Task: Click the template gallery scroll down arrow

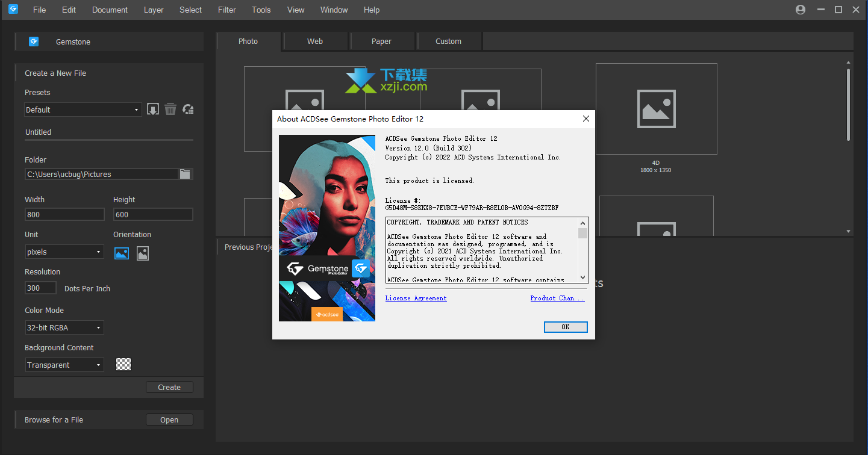Action: click(849, 231)
